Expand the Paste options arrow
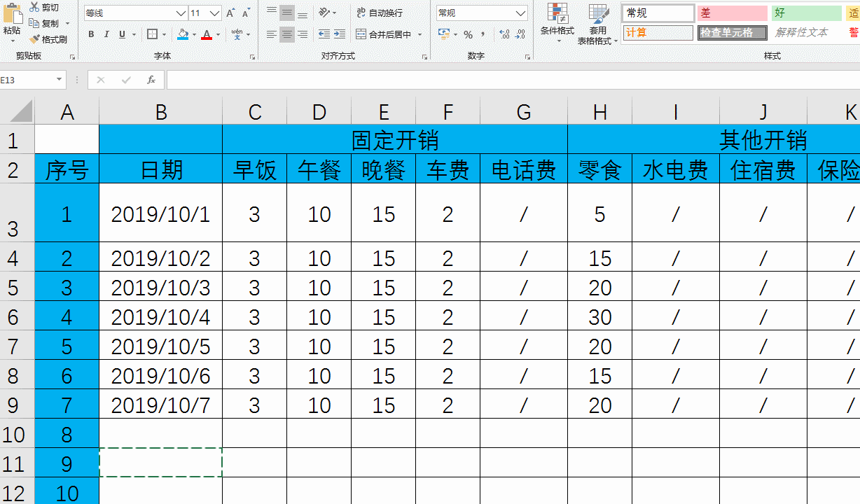The image size is (860, 504). [x=12, y=40]
